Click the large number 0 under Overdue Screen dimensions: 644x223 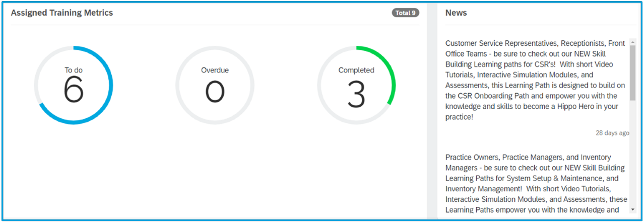(215, 91)
